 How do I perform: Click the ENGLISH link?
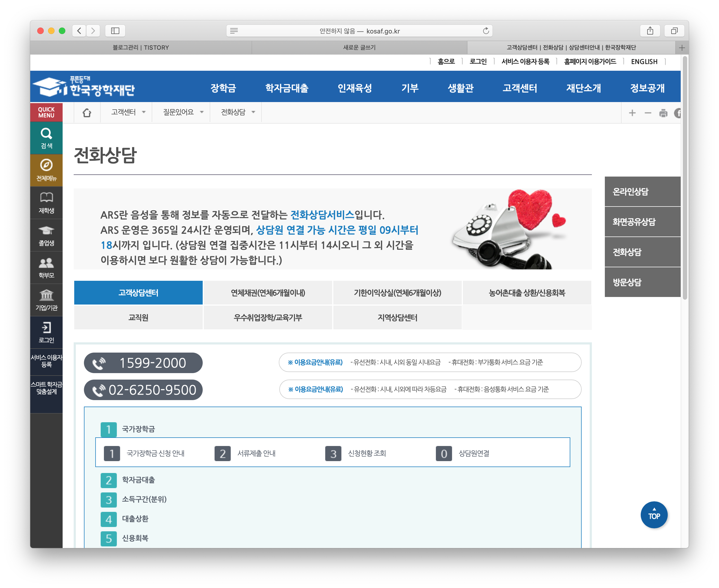click(644, 62)
